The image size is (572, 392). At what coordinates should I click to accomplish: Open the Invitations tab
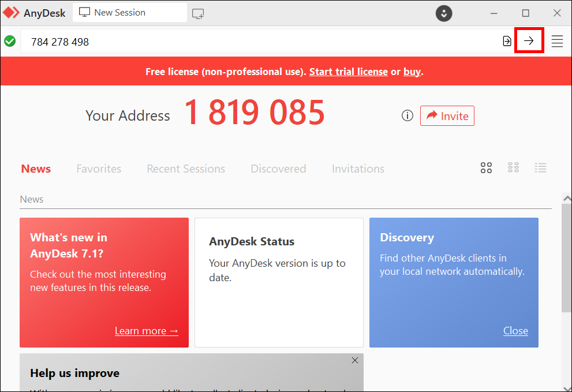coord(358,169)
